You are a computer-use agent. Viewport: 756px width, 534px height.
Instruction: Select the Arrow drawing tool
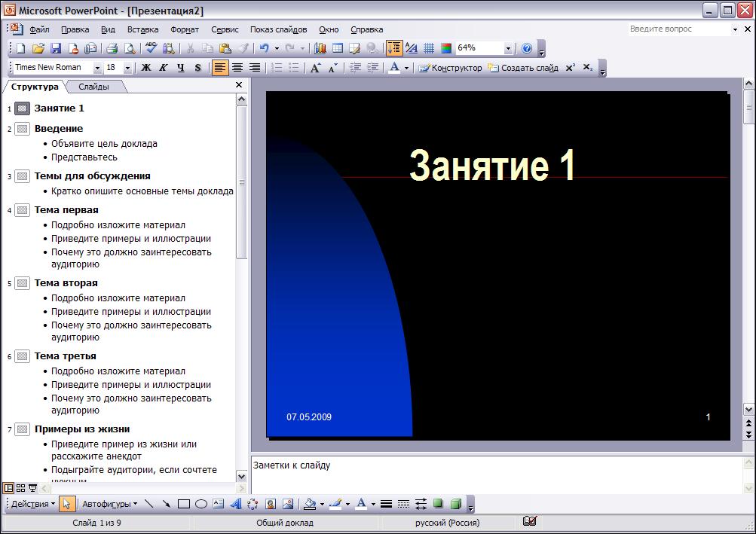pyautogui.click(x=167, y=504)
